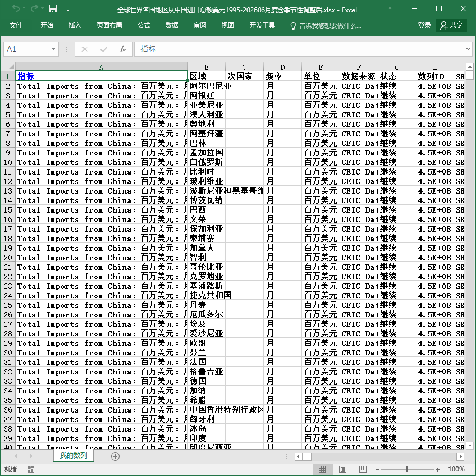Switch to Page Break Preview
Image resolution: width=476 pixels, height=476 pixels.
tap(362, 469)
